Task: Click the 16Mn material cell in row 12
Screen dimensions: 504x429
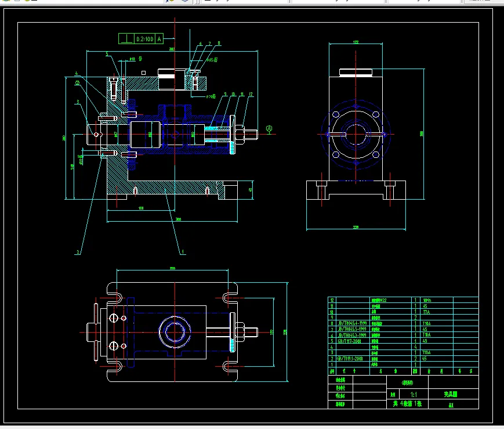Action: point(427,300)
